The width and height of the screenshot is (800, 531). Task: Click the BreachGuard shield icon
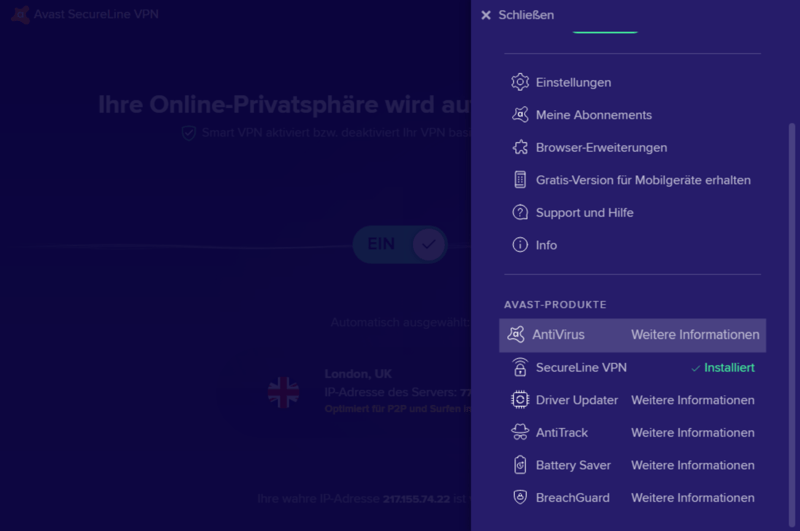coord(520,498)
